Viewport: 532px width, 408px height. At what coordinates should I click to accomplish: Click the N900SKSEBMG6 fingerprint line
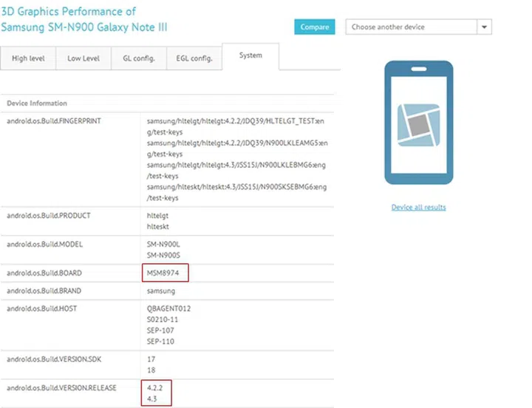[236, 192]
